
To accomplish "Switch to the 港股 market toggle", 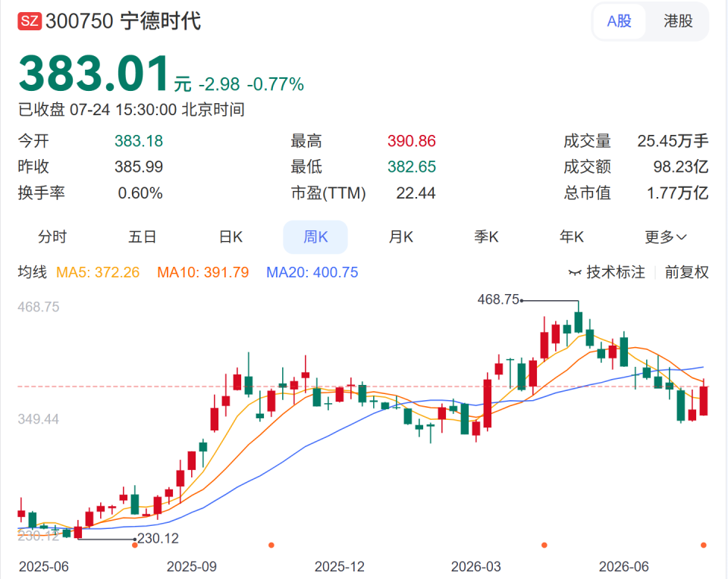I will [678, 21].
